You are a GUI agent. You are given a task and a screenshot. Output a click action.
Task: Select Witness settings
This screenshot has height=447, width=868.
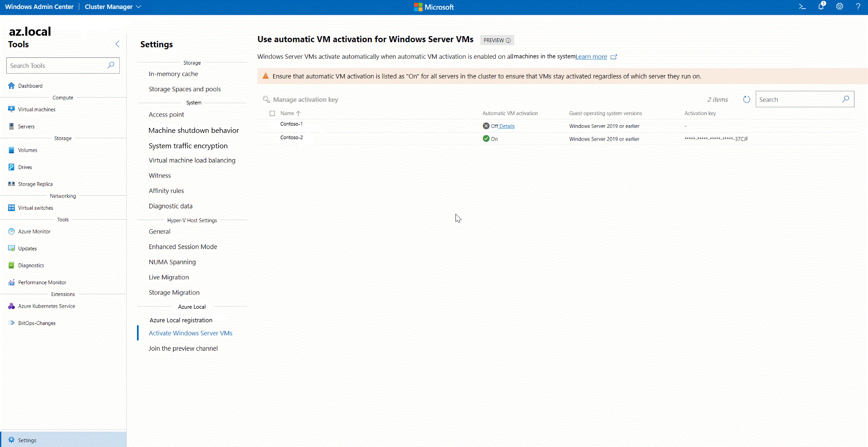click(x=160, y=176)
